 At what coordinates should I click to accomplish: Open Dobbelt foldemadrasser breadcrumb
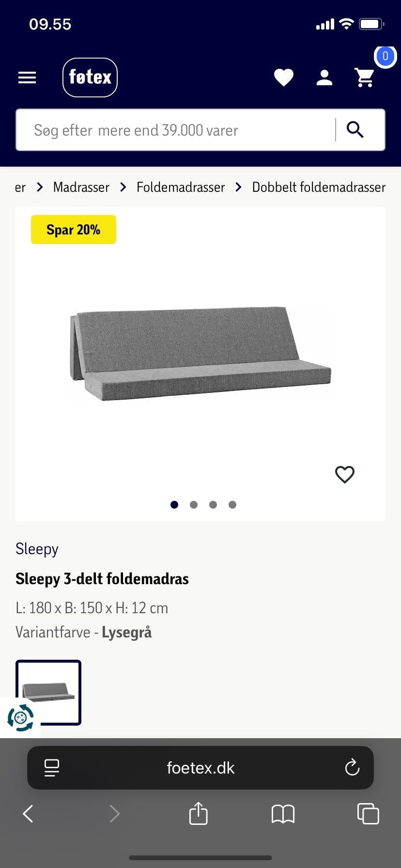point(319,187)
